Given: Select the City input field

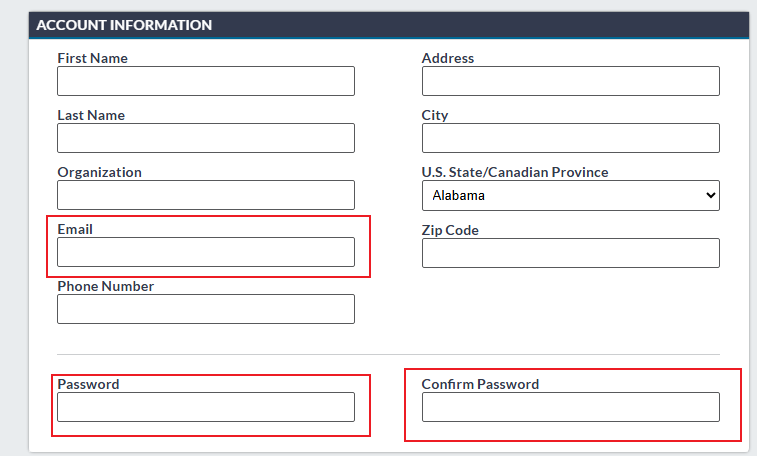Looking at the screenshot, I should click(570, 138).
